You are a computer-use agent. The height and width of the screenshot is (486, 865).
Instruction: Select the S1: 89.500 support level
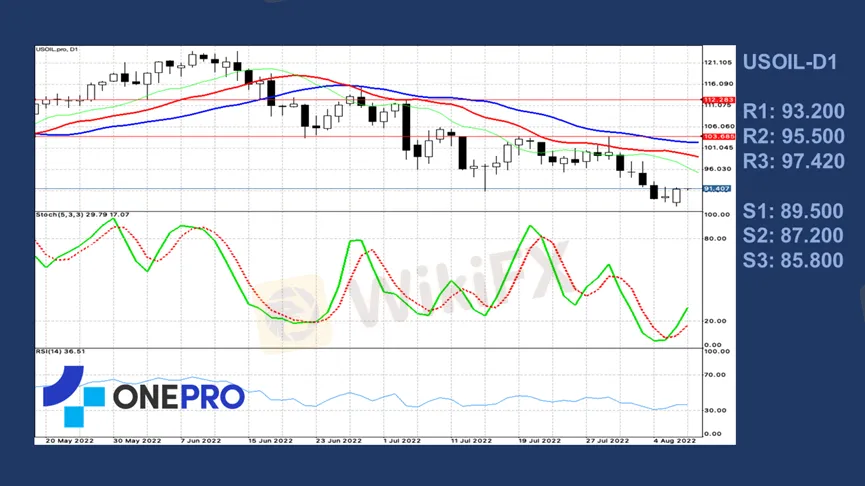point(793,211)
